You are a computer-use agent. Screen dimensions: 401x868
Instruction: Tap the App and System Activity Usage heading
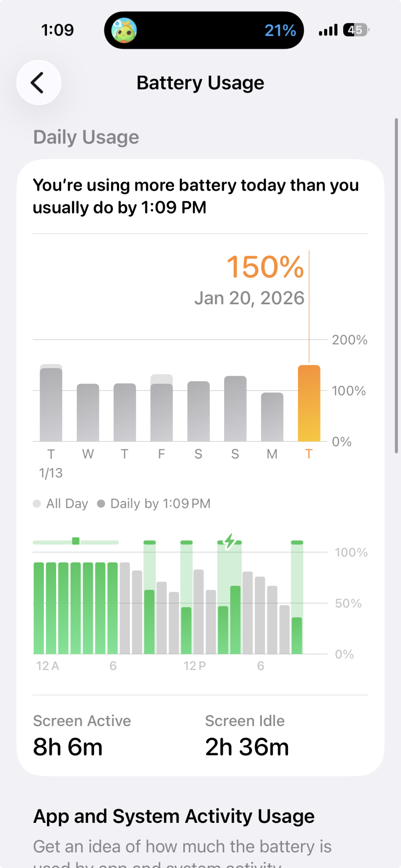coord(174,816)
